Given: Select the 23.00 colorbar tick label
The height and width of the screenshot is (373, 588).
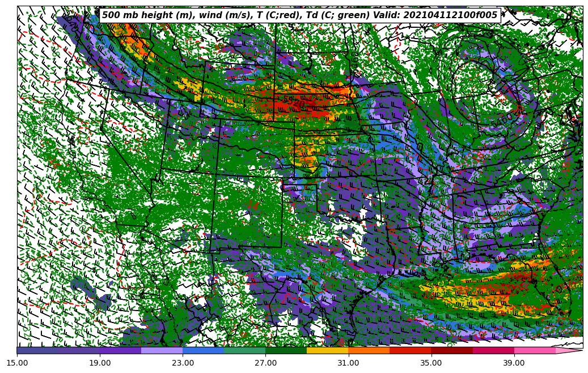Looking at the screenshot, I should [x=183, y=362].
